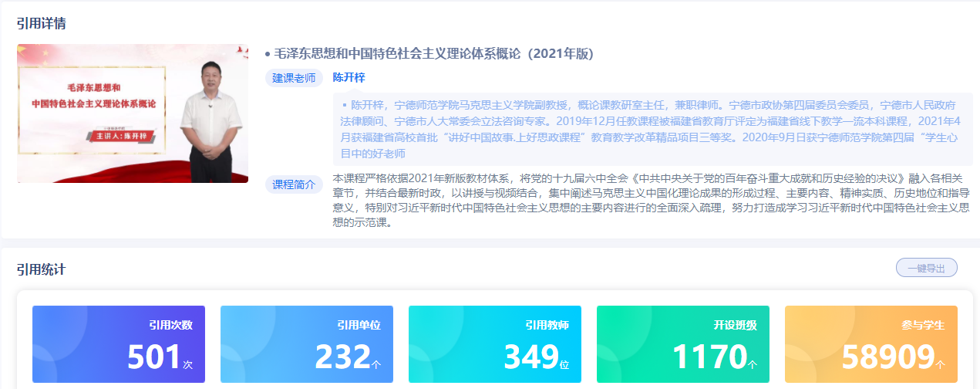Click the 课程简介 tag
The height and width of the screenshot is (389, 980).
pyautogui.click(x=294, y=184)
